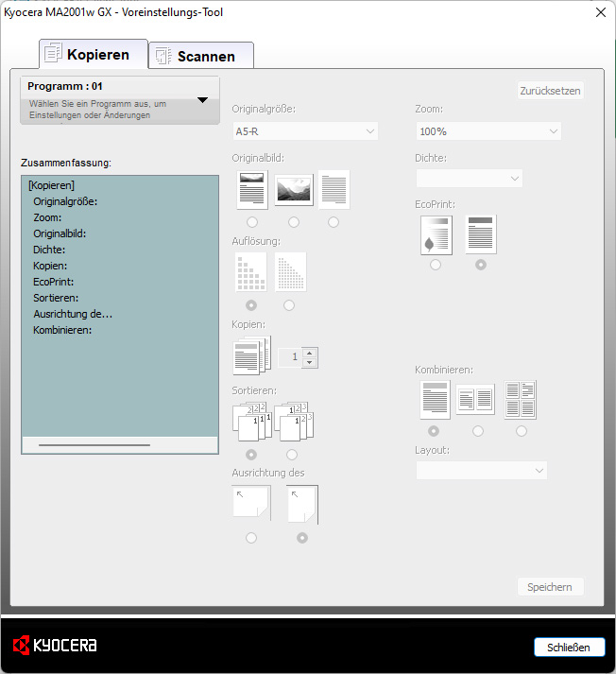Select the single-page Kombinieren radio button

(x=434, y=431)
